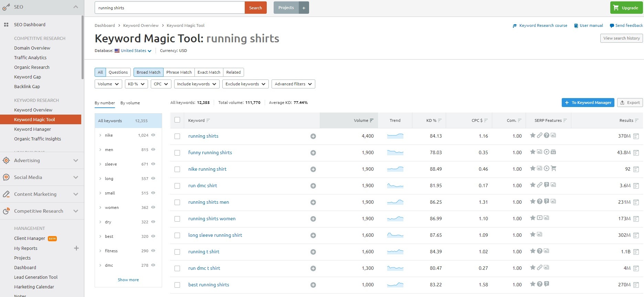Add 'run dmc shirt' via plus icon
The image size is (644, 297).
click(313, 186)
